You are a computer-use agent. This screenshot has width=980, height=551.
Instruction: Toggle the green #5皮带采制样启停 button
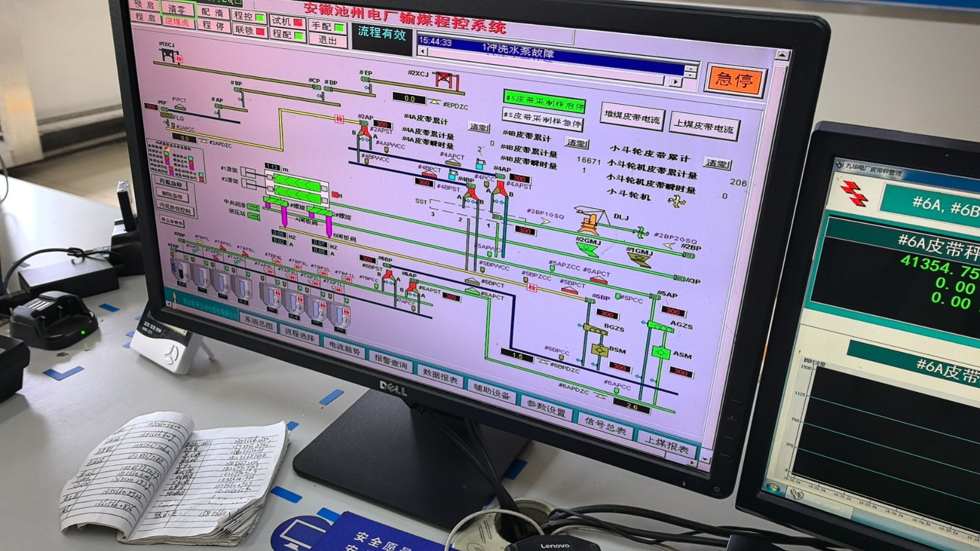coord(545,102)
